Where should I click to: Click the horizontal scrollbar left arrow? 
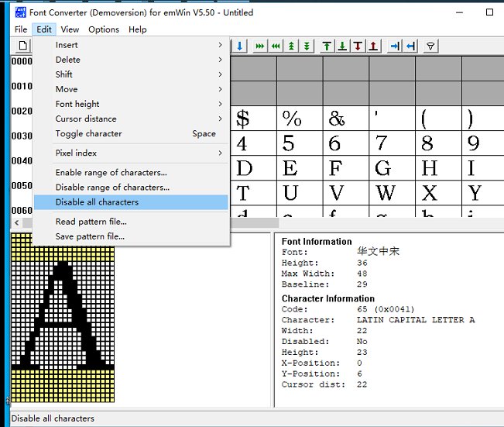click(x=17, y=222)
